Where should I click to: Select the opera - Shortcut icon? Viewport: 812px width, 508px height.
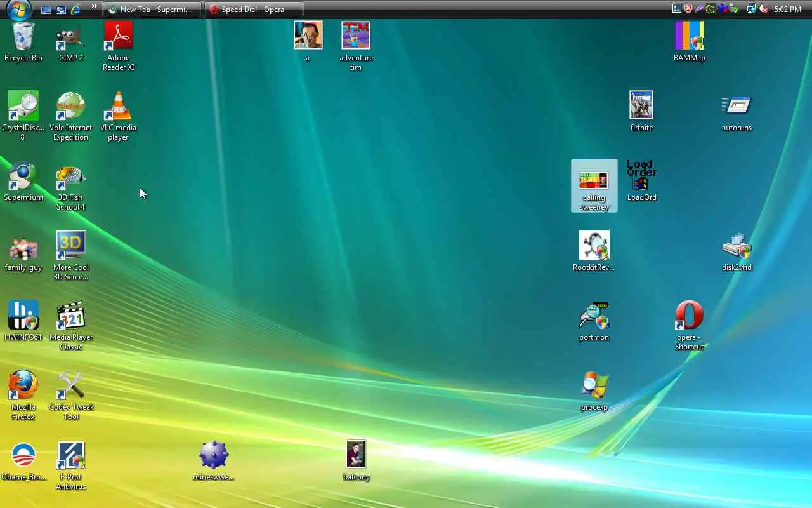pyautogui.click(x=690, y=326)
